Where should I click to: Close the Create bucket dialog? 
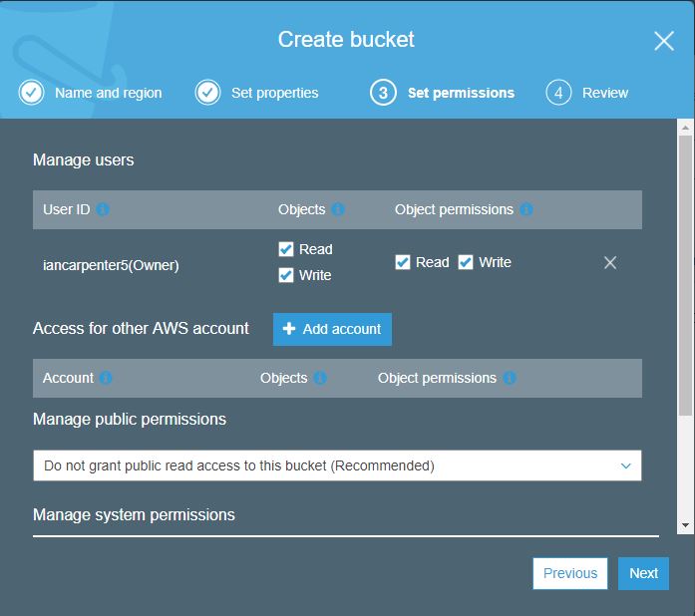tap(664, 41)
